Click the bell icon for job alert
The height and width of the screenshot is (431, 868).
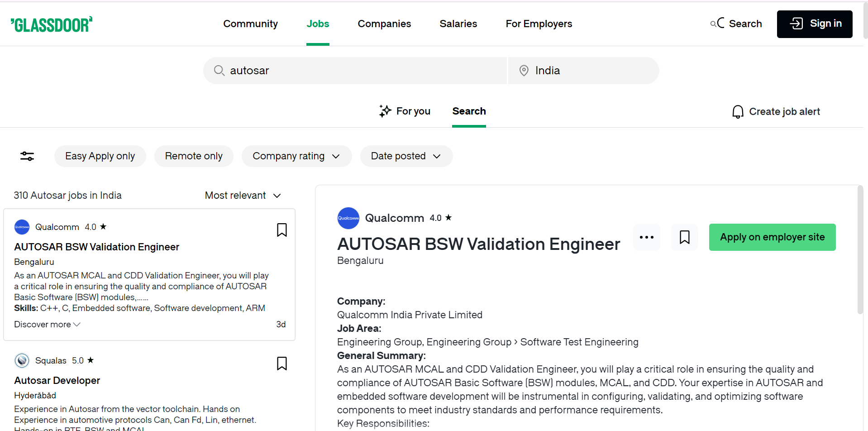[x=738, y=112]
